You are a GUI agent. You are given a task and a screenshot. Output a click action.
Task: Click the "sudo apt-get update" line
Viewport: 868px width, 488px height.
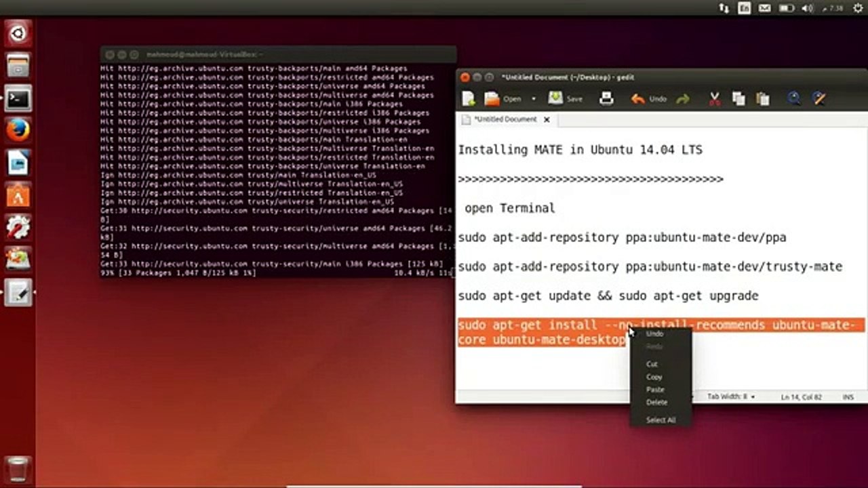(608, 296)
